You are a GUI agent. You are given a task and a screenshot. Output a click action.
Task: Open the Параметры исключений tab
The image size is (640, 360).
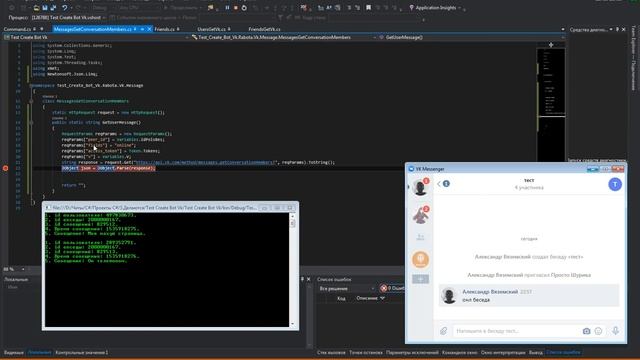point(412,352)
